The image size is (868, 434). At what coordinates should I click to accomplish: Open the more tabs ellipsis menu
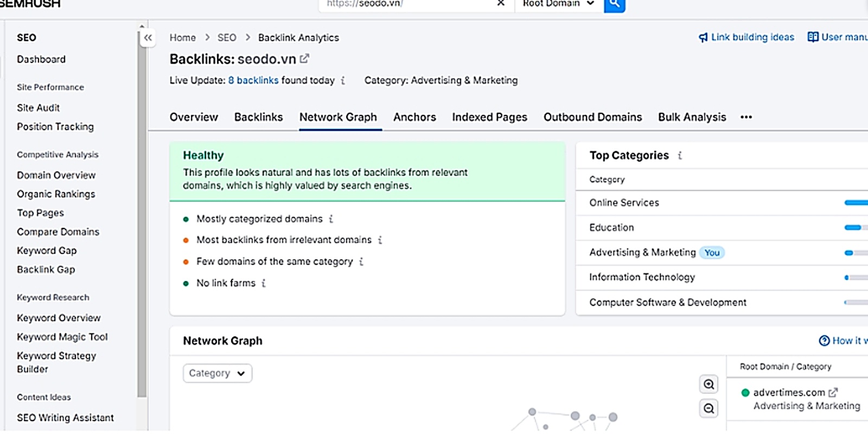[746, 117]
